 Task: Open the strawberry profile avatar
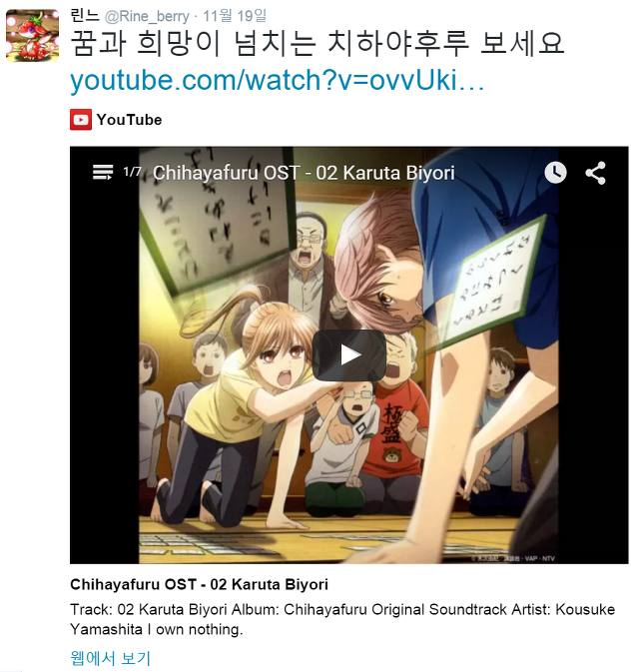tap(32, 36)
